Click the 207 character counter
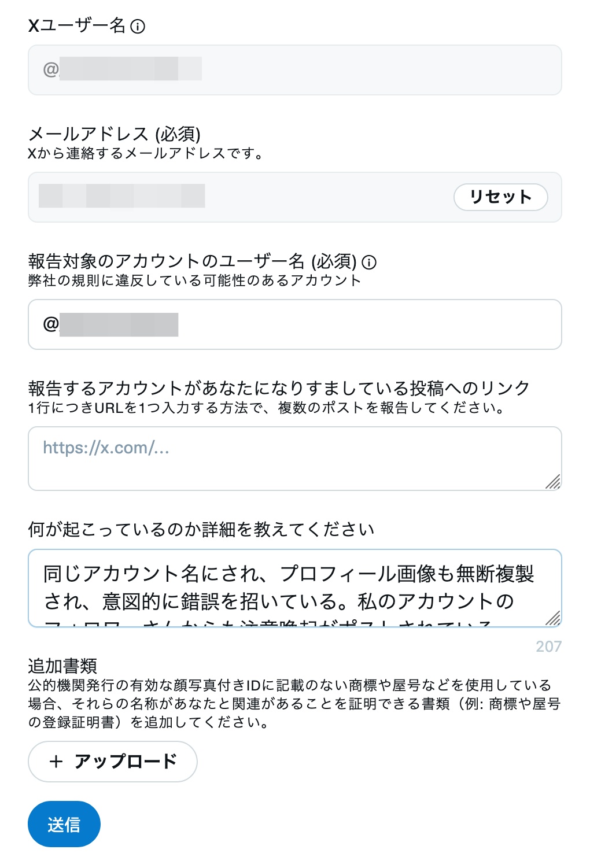Image resolution: width=590 pixels, height=868 pixels. (x=548, y=646)
